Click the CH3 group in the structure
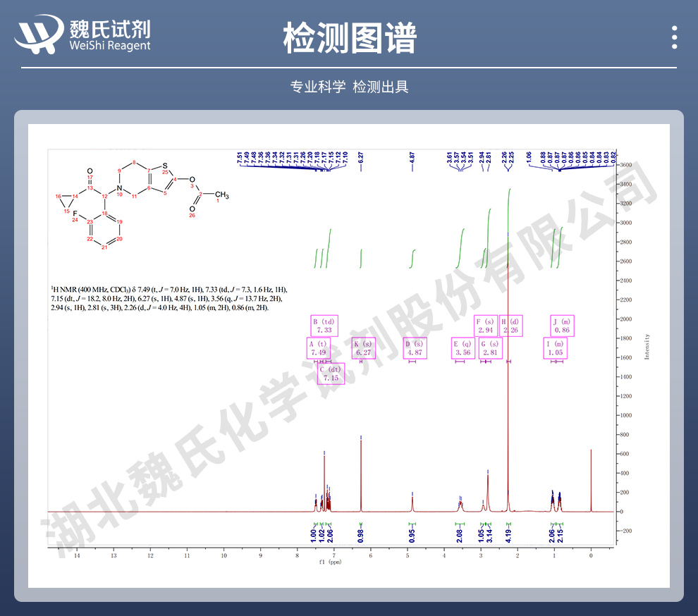The width and height of the screenshot is (698, 616). click(x=221, y=195)
